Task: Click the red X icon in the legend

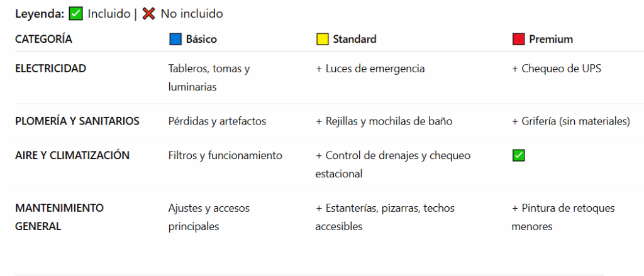Action: click(x=148, y=13)
